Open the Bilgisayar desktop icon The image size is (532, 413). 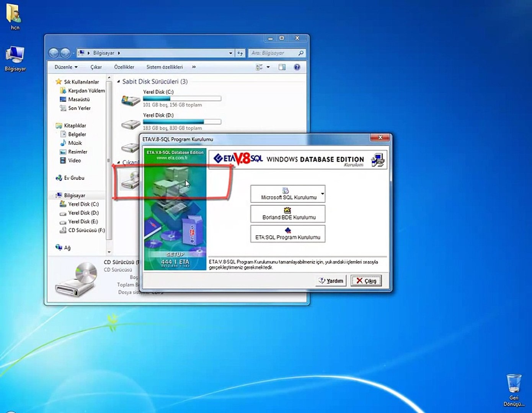click(x=15, y=59)
